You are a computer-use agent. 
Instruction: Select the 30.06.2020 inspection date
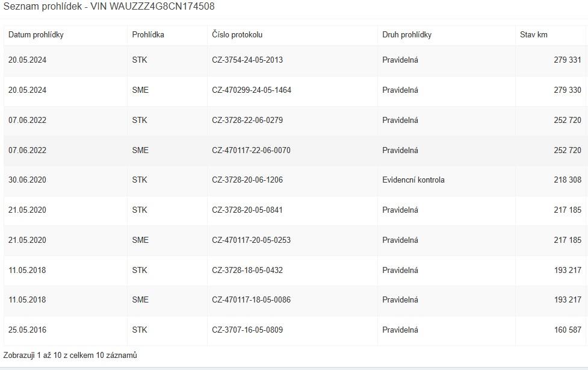coord(27,180)
